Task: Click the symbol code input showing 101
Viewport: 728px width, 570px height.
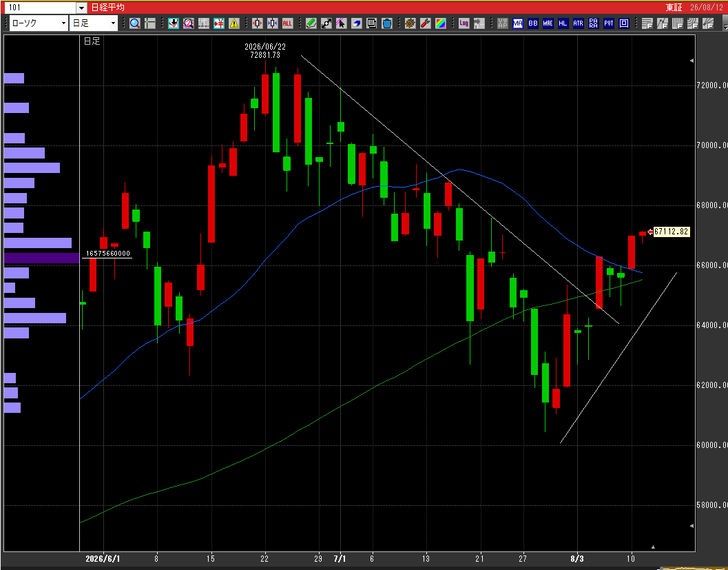Action: pos(39,8)
